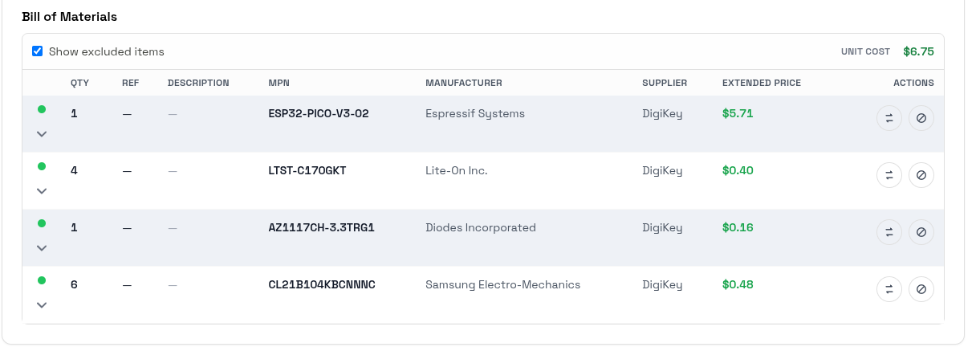This screenshot has height=347, width=980.
Task: Click the green status dot for LTST-C170GKT
Action: tap(42, 166)
